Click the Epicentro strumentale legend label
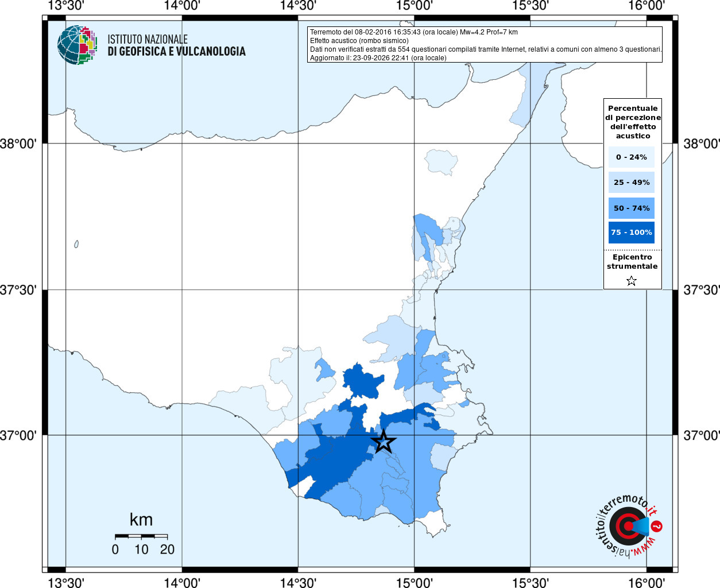Viewport: 720px width, 588px height. 632,261
